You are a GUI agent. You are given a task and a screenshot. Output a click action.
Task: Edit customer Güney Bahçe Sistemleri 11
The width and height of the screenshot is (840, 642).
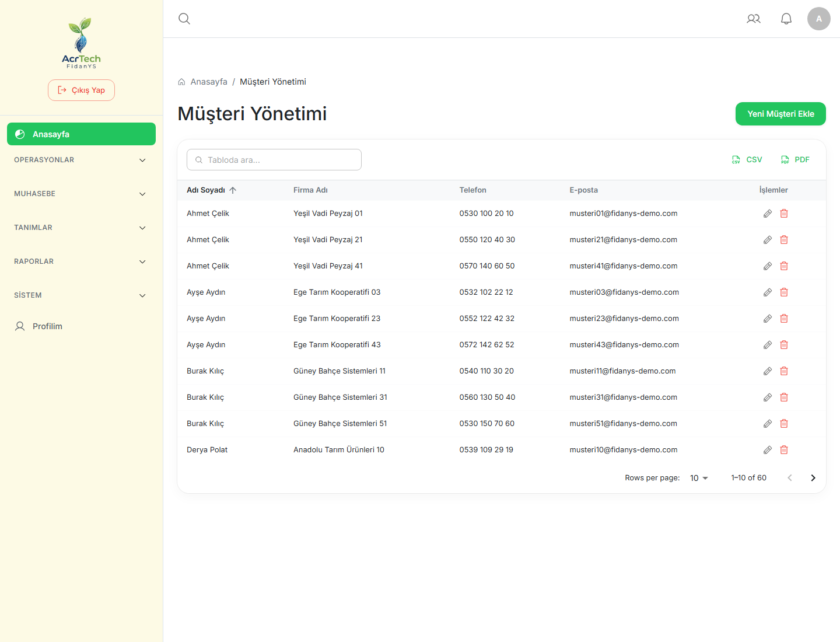(x=768, y=371)
